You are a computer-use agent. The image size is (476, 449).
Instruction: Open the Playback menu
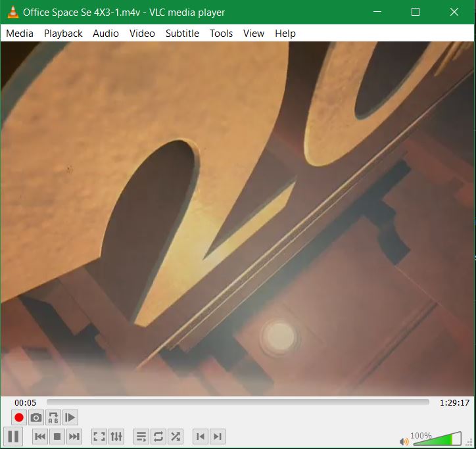(x=63, y=33)
